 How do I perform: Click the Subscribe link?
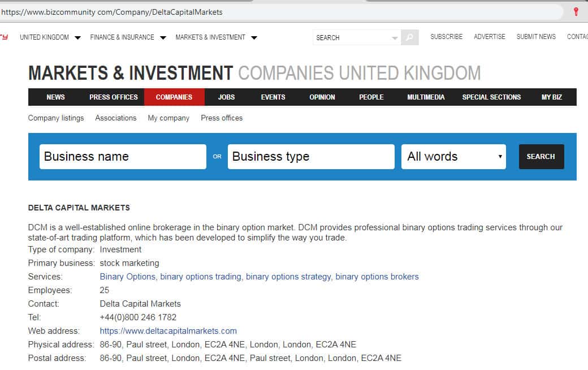(446, 37)
